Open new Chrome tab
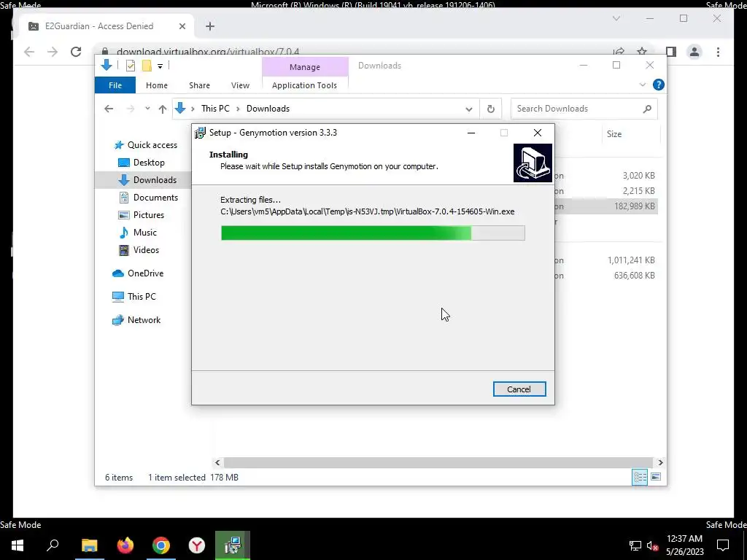The image size is (747, 560). pos(210,26)
